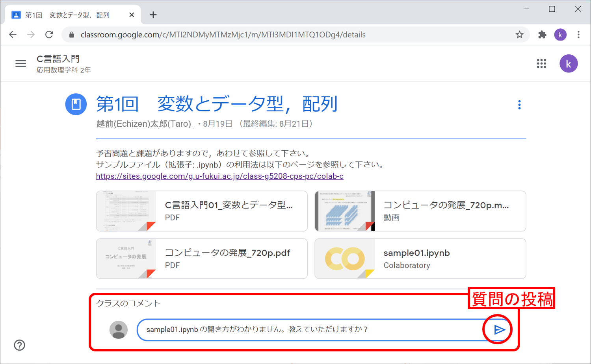This screenshot has width=591, height=364.
Task: Click the blue material bookmark icon
Action: tap(76, 104)
